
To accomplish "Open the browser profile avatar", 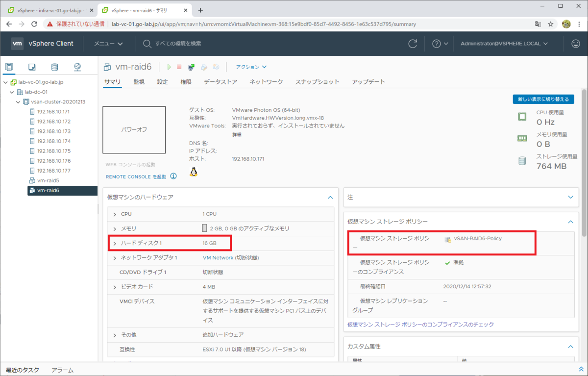I will click(x=566, y=24).
